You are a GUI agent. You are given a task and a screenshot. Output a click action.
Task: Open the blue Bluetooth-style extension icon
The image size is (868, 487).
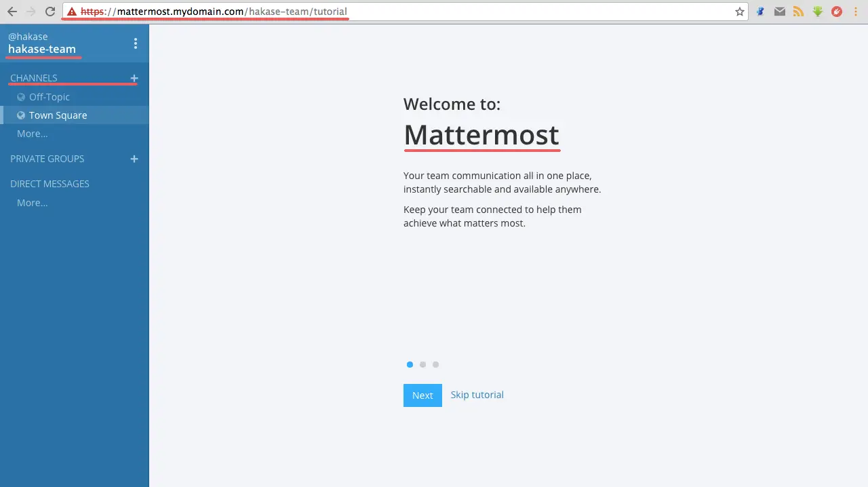pos(761,12)
